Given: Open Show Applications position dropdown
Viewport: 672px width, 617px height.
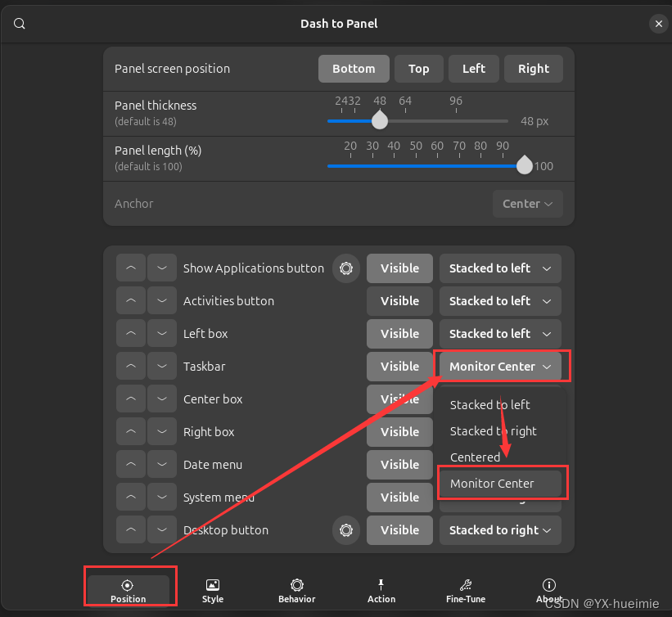Looking at the screenshot, I should click(x=500, y=268).
